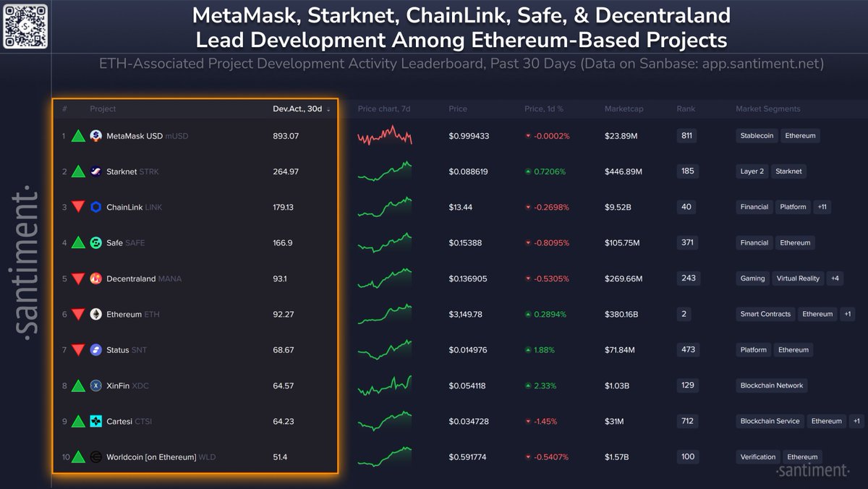Expand the +4 segments for Decentraland
Image resolution: width=868 pixels, height=489 pixels.
pyautogui.click(x=835, y=278)
